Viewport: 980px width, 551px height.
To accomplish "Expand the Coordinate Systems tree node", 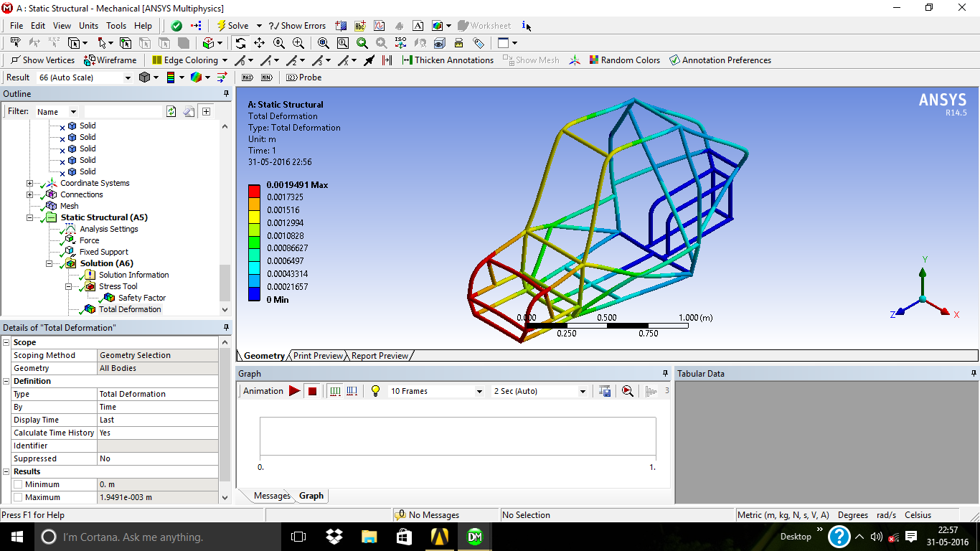I will (29, 183).
